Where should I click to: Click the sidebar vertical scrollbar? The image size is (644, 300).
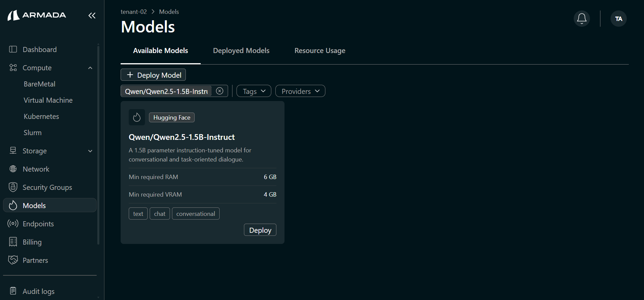pos(98,145)
